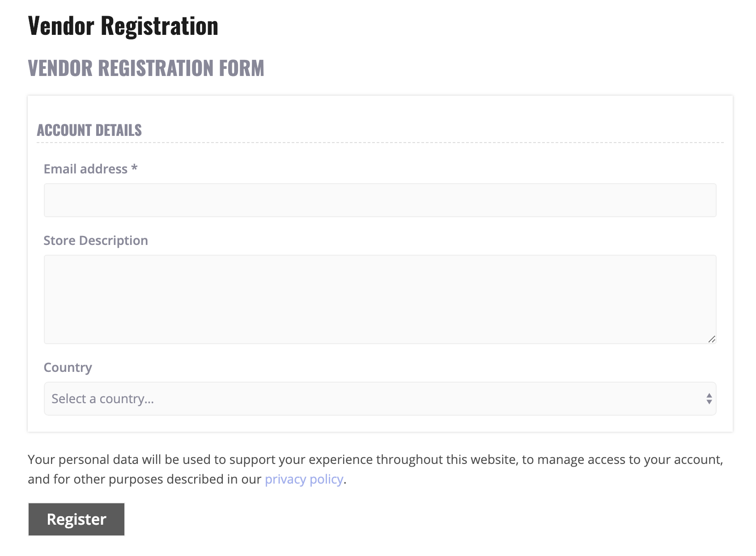The height and width of the screenshot is (556, 756).
Task: Click the Country select up-down arrows icon
Action: pyautogui.click(x=709, y=399)
